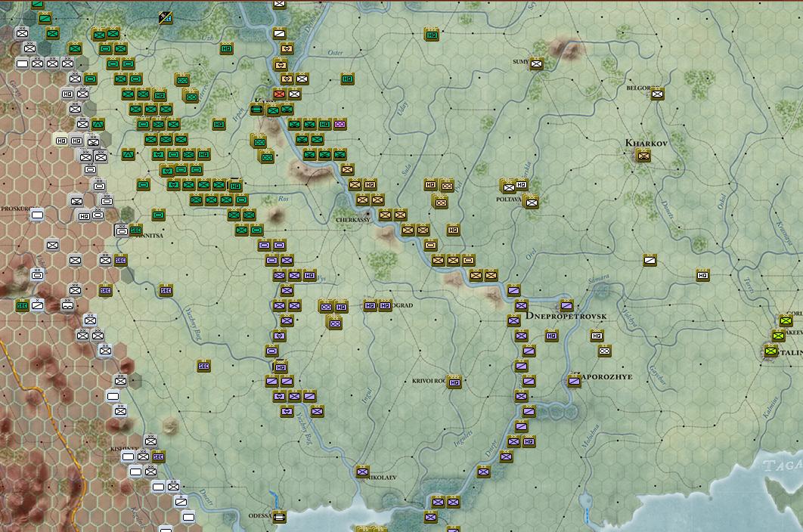Image resolution: width=803 pixels, height=532 pixels.
Task: Click the Cherkassy city label
Action: tap(353, 220)
